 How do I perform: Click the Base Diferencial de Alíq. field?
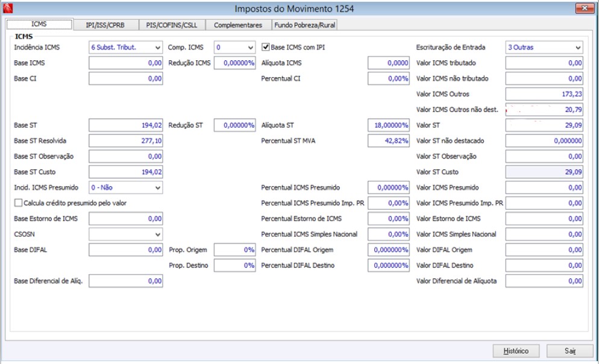click(126, 281)
